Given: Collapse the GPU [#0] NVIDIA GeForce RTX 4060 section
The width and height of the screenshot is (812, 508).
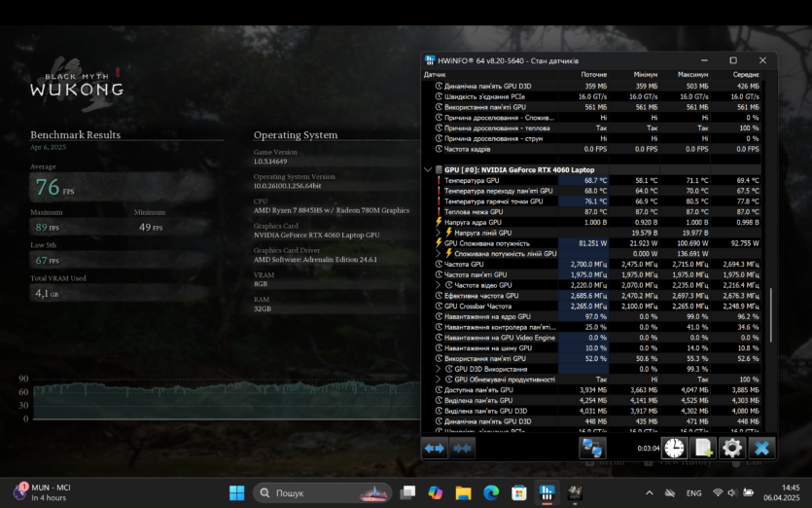Looking at the screenshot, I should click(x=428, y=169).
